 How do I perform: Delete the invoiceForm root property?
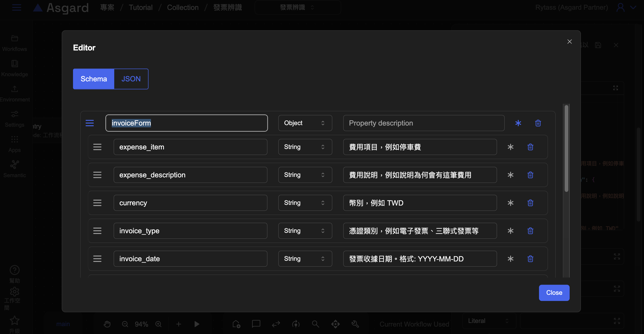click(538, 123)
